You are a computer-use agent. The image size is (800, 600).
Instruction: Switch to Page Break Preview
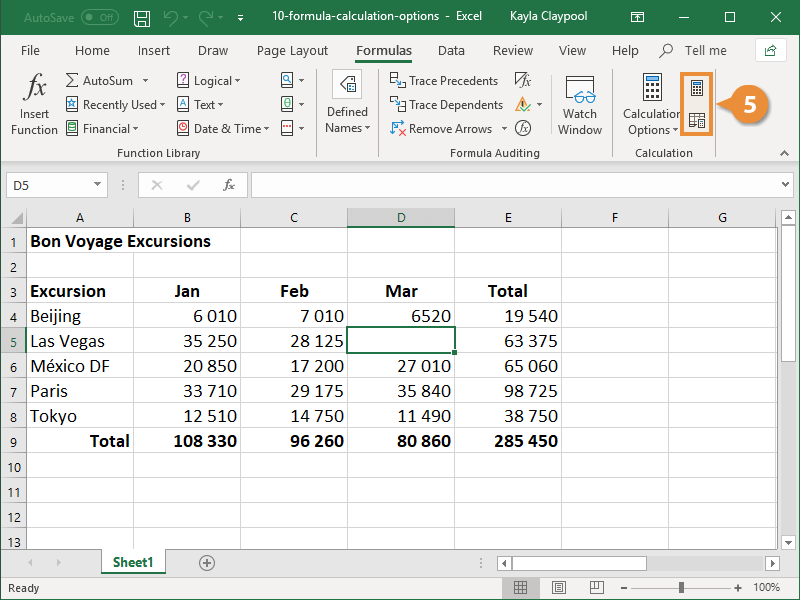(x=596, y=588)
